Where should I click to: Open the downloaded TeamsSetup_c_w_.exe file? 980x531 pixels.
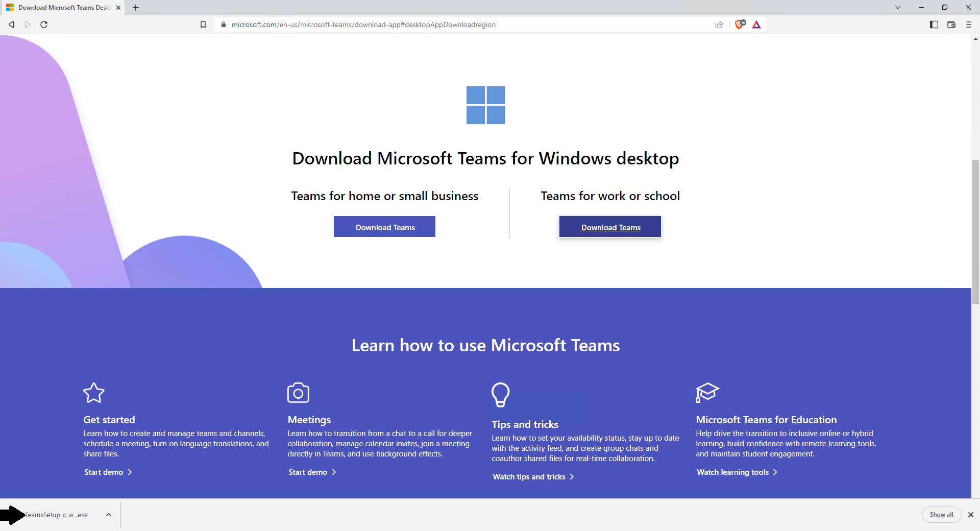pos(56,515)
